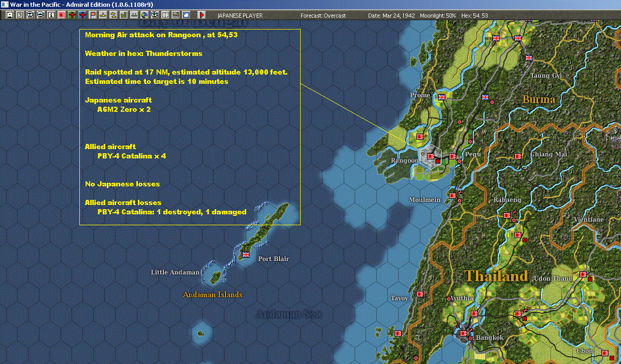Screen dimensions: 621x364
Task: Select the Japanese flag base near Ubon
Action: point(605,353)
